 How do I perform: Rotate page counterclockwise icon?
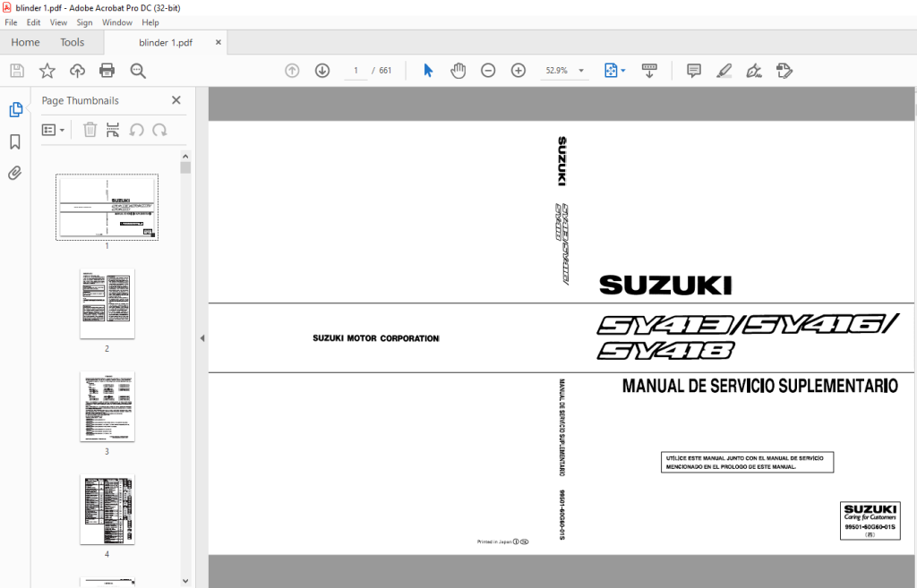pos(136,130)
